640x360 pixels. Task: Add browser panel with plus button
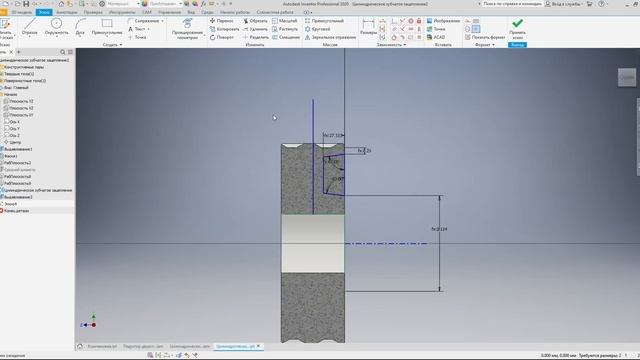[18, 52]
